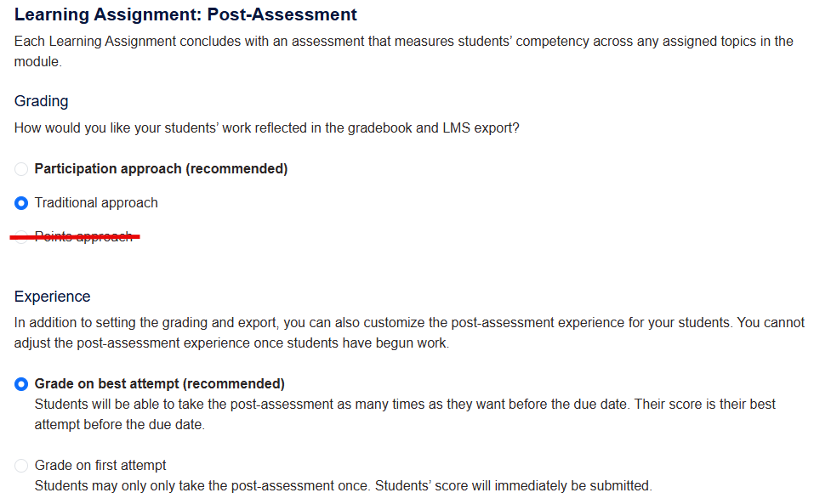Enable the Grade on best attempt radio button

(x=21, y=384)
